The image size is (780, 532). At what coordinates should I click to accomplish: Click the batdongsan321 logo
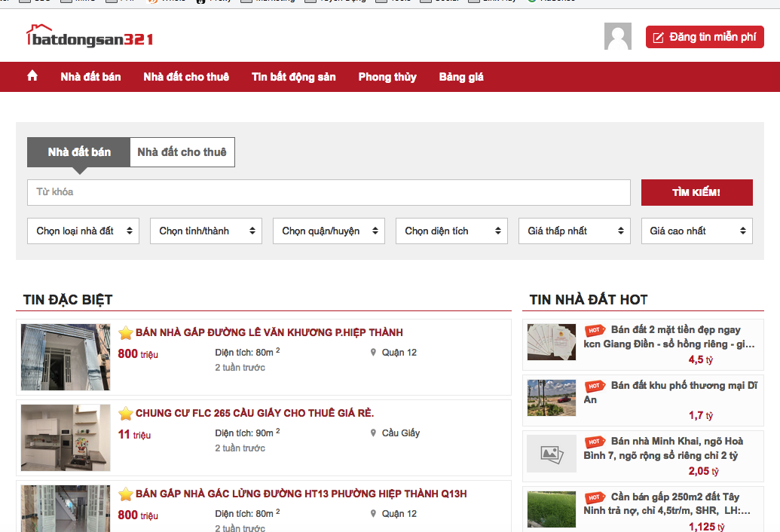point(90,36)
